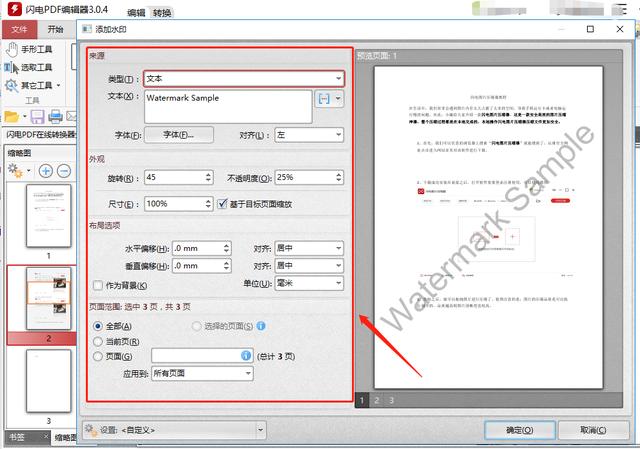Open the Other tools (其它工具) menu

(33, 85)
